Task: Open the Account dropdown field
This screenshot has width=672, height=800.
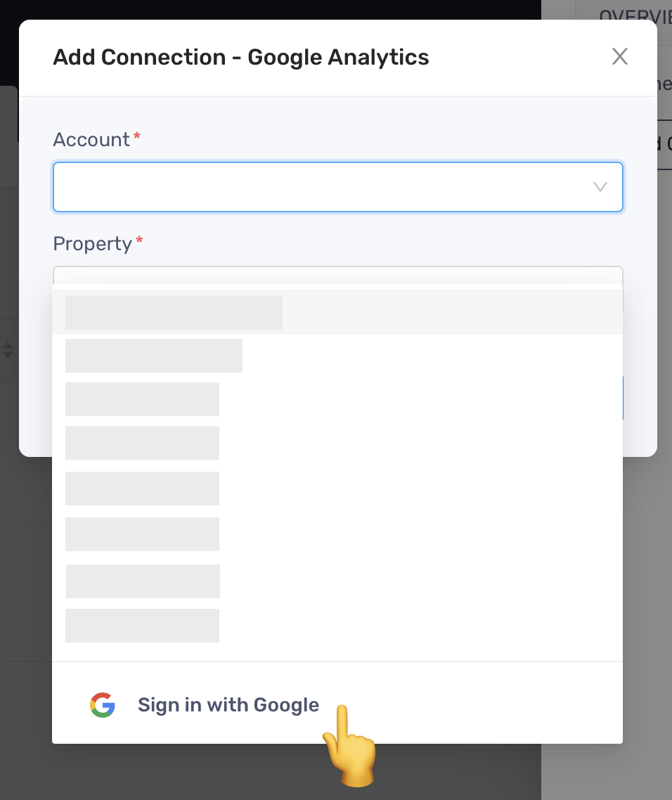Action: click(338, 187)
